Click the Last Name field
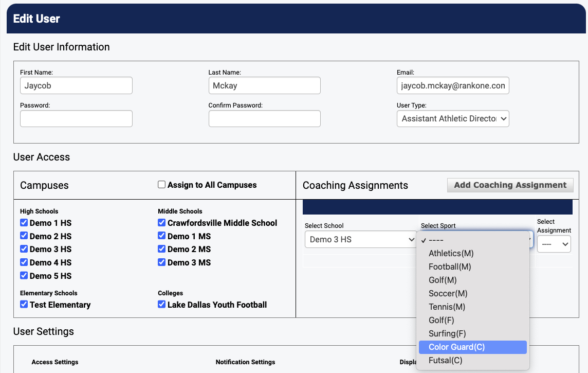Image resolution: width=588 pixels, height=373 pixels. coord(264,85)
